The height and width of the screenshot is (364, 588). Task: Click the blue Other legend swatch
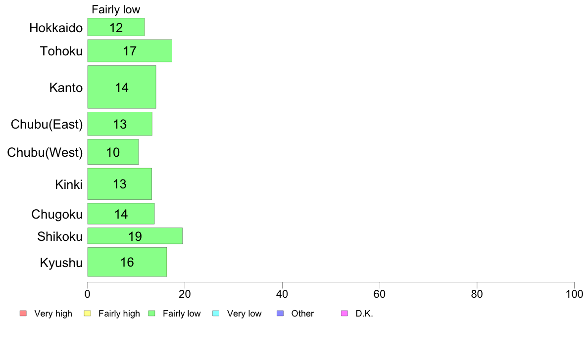280,313
